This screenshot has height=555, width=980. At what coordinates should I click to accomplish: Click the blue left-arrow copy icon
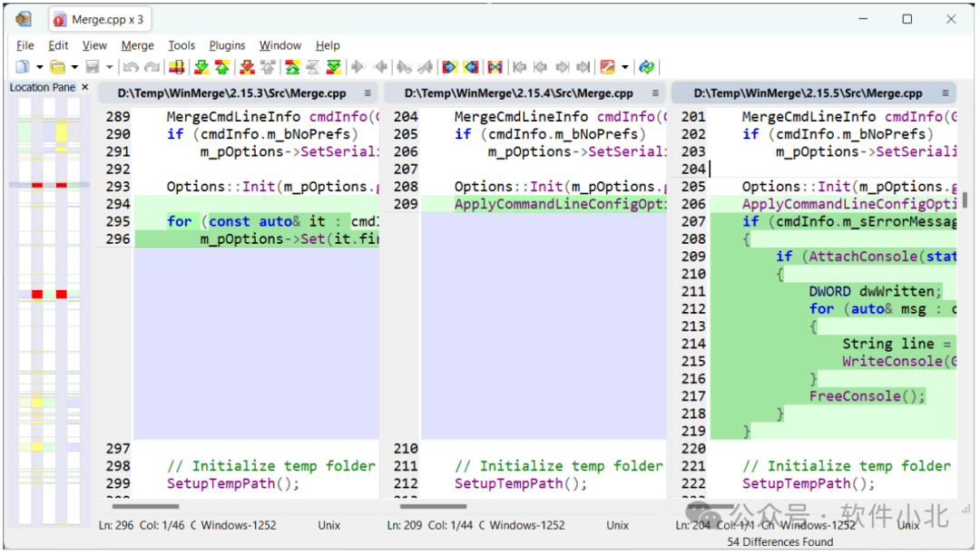(x=471, y=67)
